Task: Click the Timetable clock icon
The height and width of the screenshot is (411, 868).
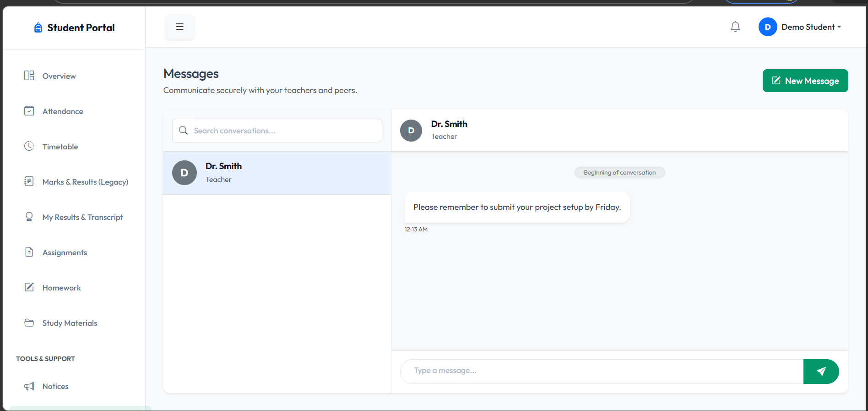Action: [x=28, y=146]
